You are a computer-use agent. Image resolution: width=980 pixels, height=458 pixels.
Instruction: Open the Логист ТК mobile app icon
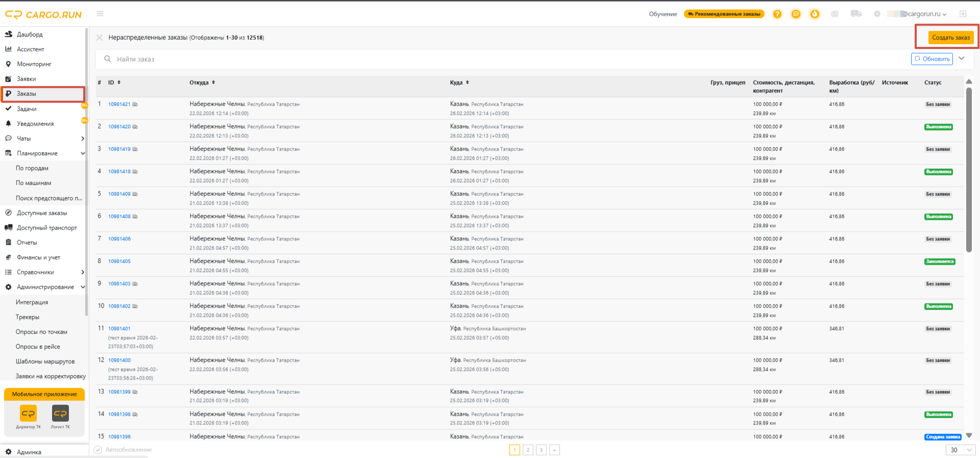[x=60, y=417]
